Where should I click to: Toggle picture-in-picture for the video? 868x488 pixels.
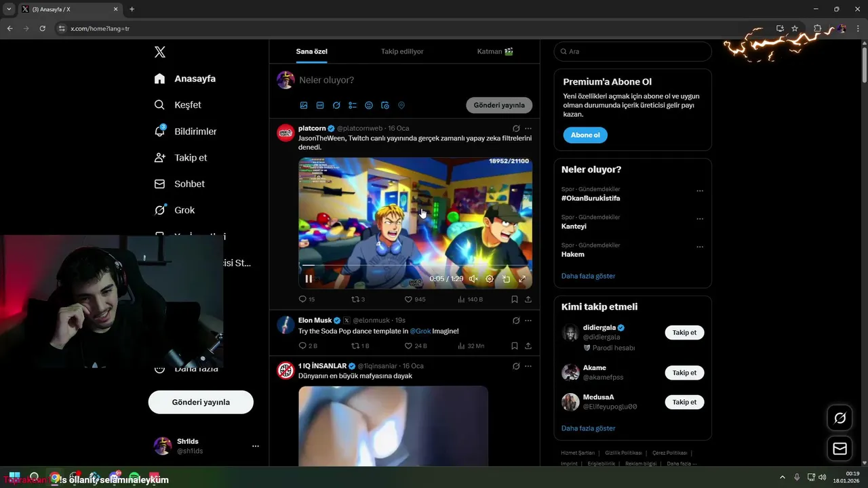[x=506, y=279]
